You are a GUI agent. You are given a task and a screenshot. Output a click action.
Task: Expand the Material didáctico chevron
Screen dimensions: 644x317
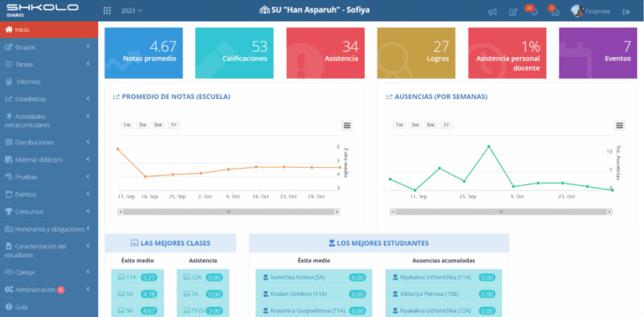tap(88, 159)
